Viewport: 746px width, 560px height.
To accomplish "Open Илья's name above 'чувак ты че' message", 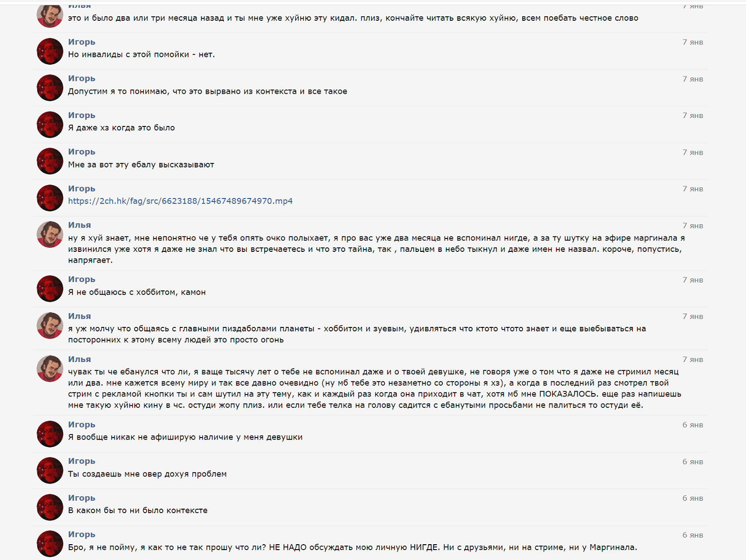I will pos(79,359).
